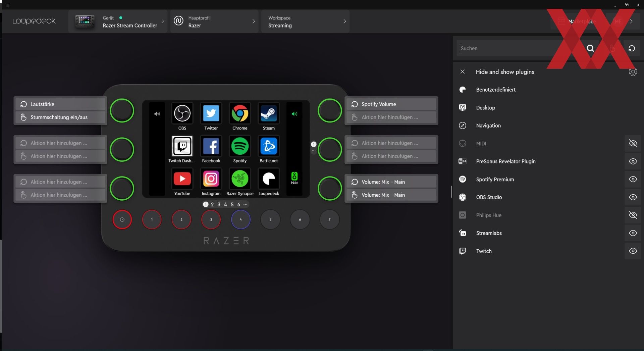644x351 pixels.
Task: Click the refresh icon beside search
Action: (x=632, y=48)
